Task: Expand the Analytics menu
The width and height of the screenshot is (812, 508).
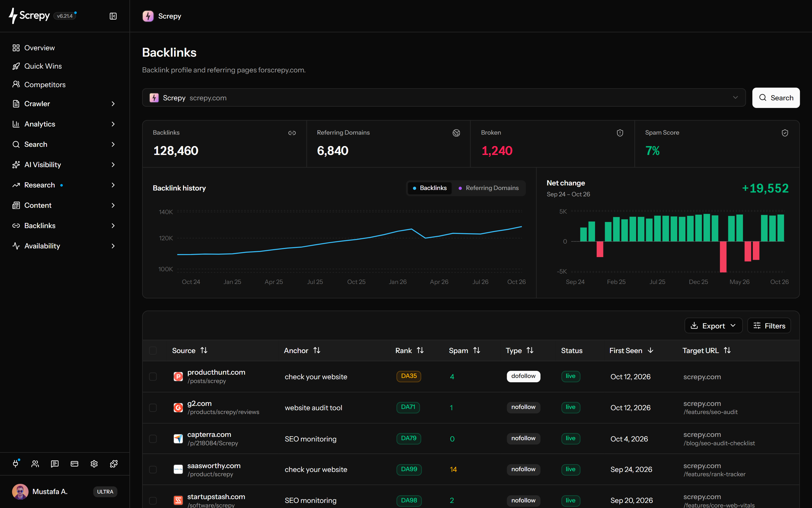Action: click(64, 124)
